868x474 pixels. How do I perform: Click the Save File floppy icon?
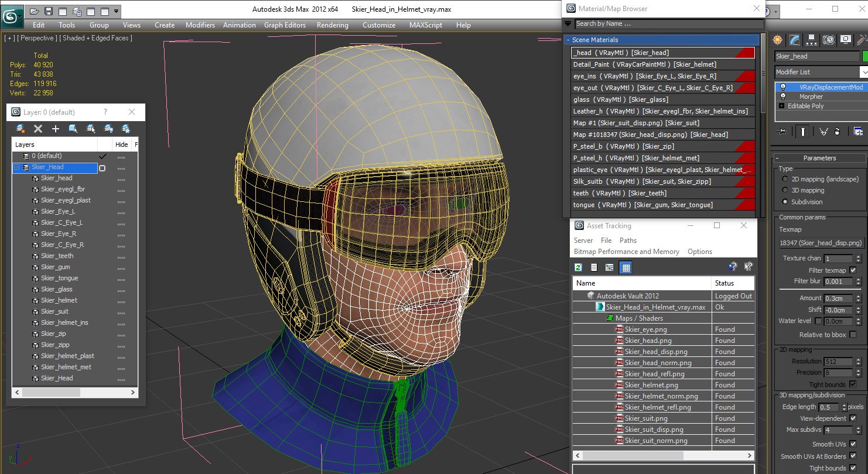[49, 11]
